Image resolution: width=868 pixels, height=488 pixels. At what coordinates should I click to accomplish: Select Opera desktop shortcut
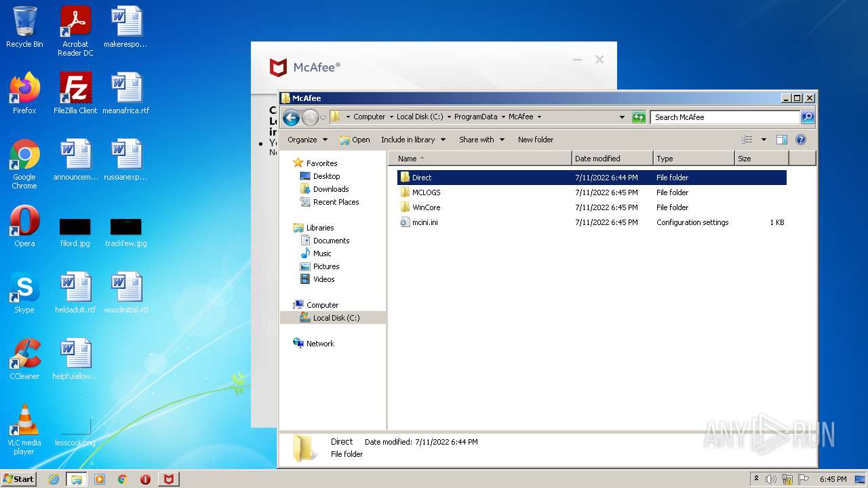pyautogui.click(x=24, y=226)
